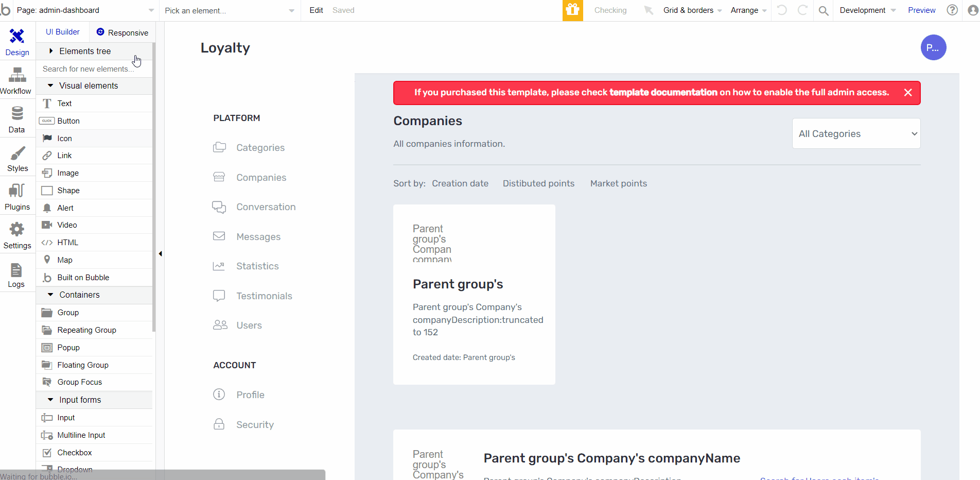980x480 pixels.
Task: Select the Group Focus container
Action: tap(94, 382)
